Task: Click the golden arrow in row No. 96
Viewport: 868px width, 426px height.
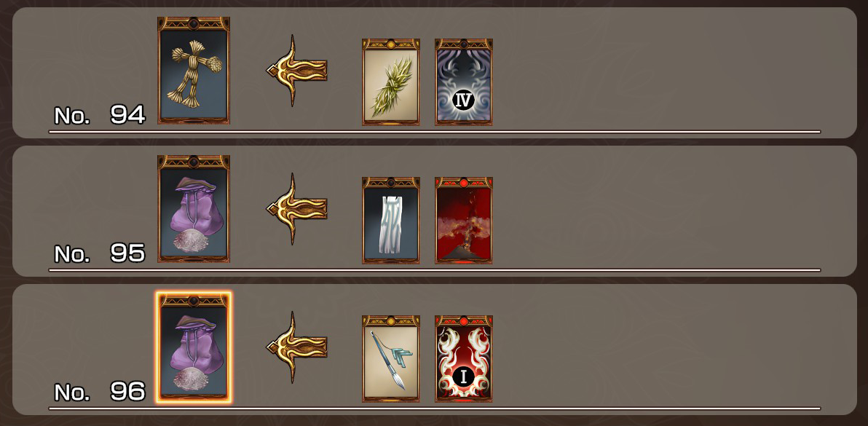Action: [x=296, y=347]
